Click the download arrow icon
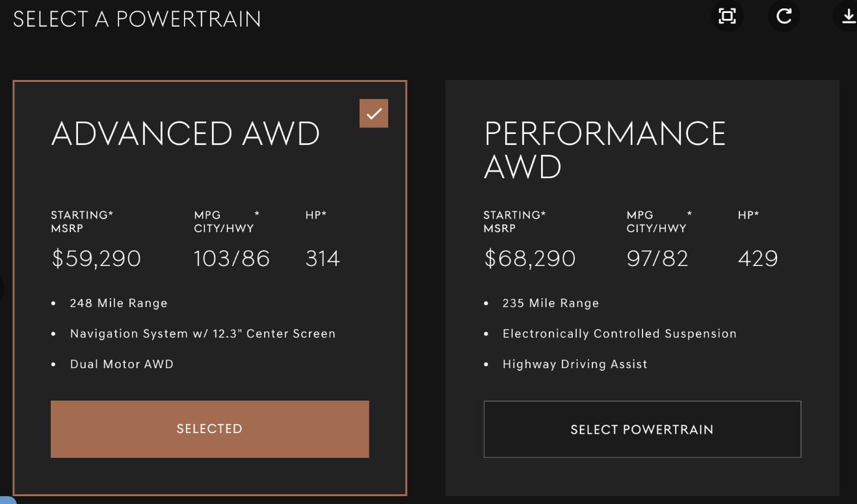Image resolution: width=857 pixels, height=504 pixels. tap(847, 16)
